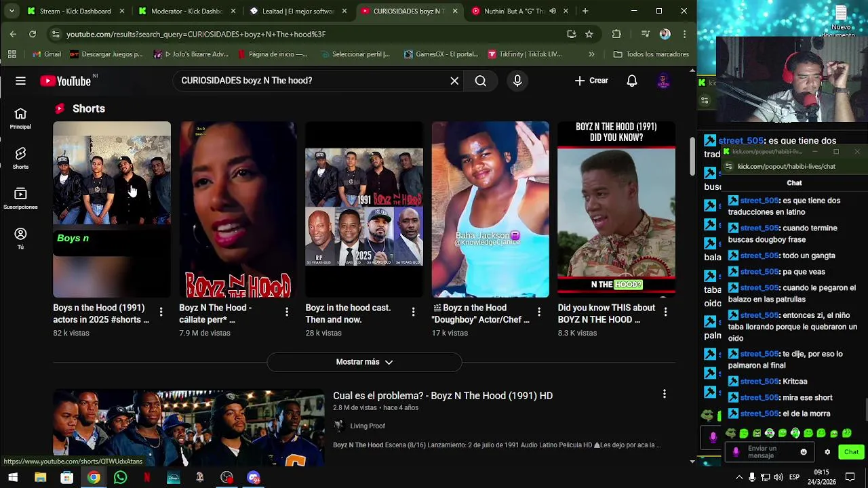Open Windows notification center

850,478
